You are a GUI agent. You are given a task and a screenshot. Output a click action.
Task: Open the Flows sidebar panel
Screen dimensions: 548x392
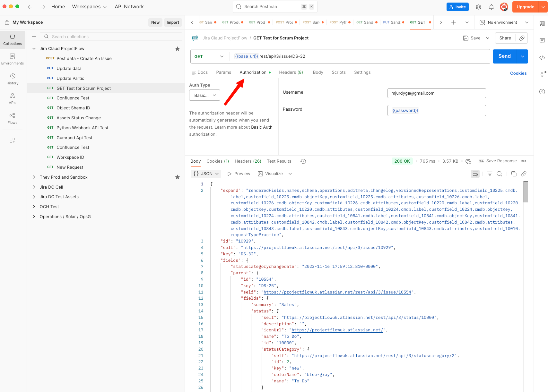13,118
